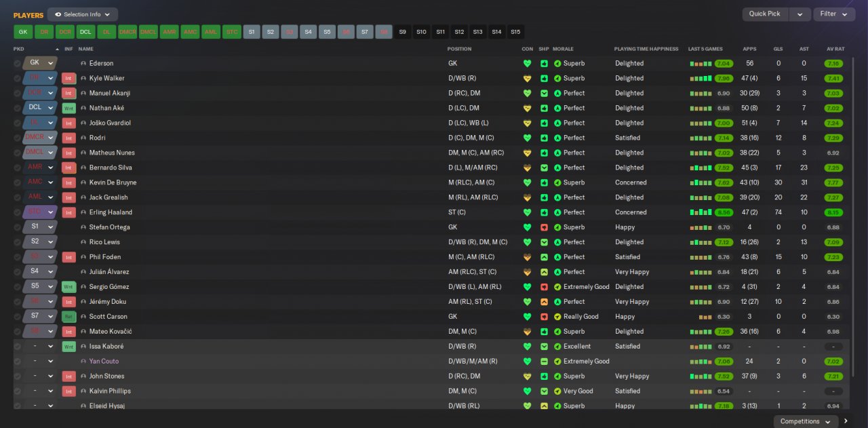Click Stefan Ortega's red sharpness icon

coord(544,227)
